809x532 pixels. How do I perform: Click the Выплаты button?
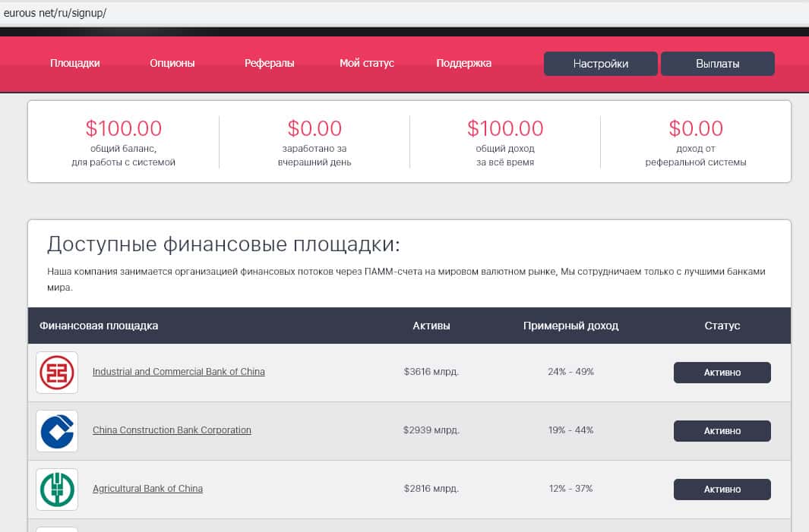click(718, 64)
